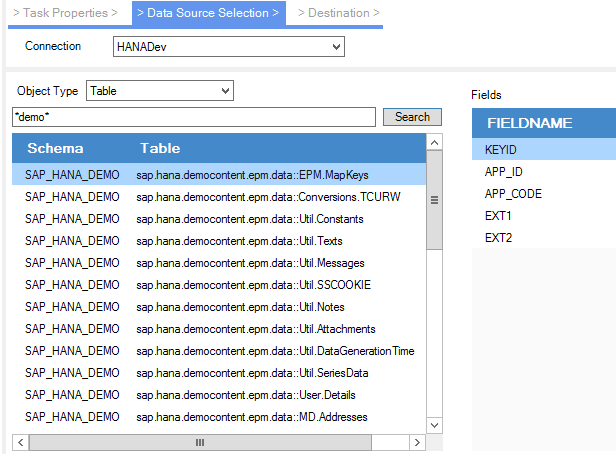Select the Util.SeriesData table row
The height and width of the screenshot is (454, 616).
click(x=219, y=373)
